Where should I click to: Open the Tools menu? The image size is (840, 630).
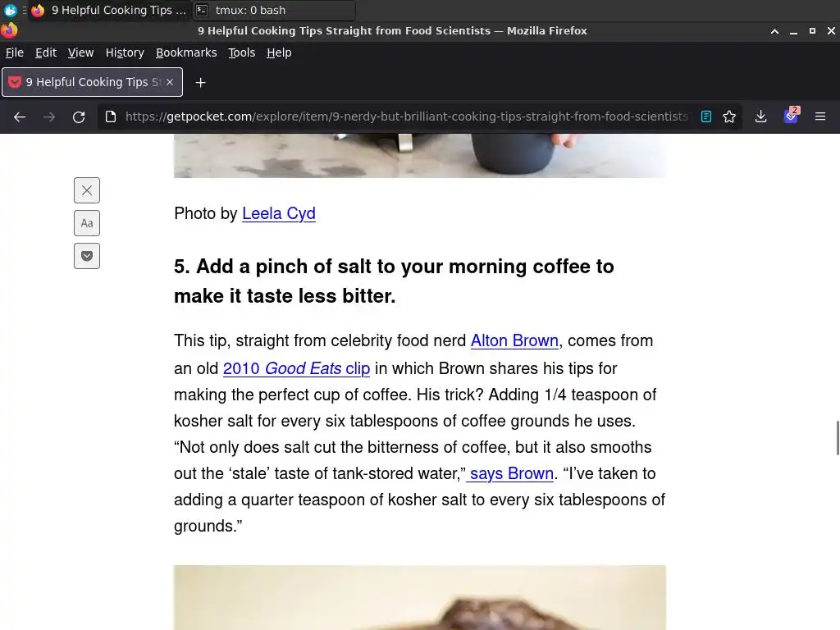[x=242, y=52]
